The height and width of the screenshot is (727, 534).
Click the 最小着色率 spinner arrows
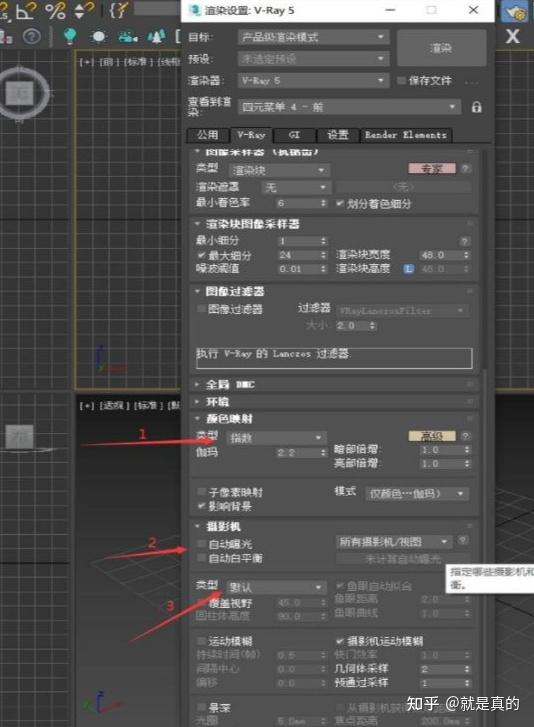324,203
